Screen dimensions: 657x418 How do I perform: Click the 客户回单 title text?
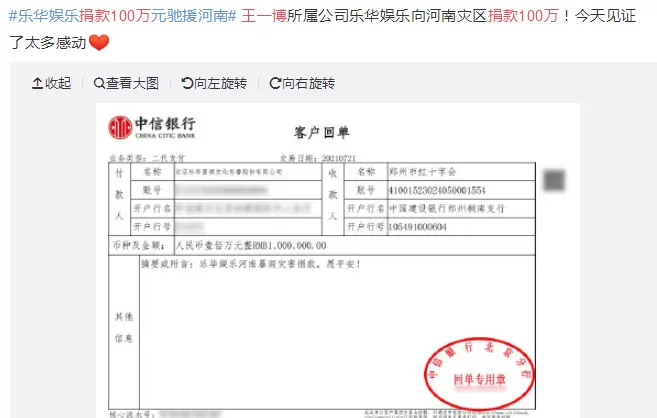click(321, 132)
